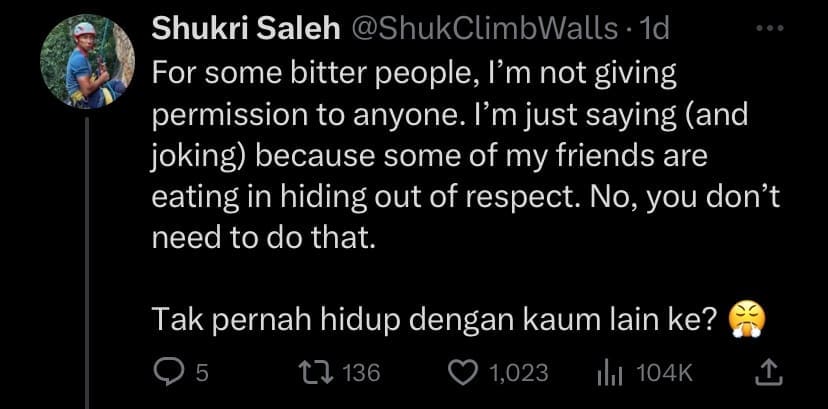This screenshot has width=828, height=409.
Task: Click the 1,023 likes count
Action: 519,374
